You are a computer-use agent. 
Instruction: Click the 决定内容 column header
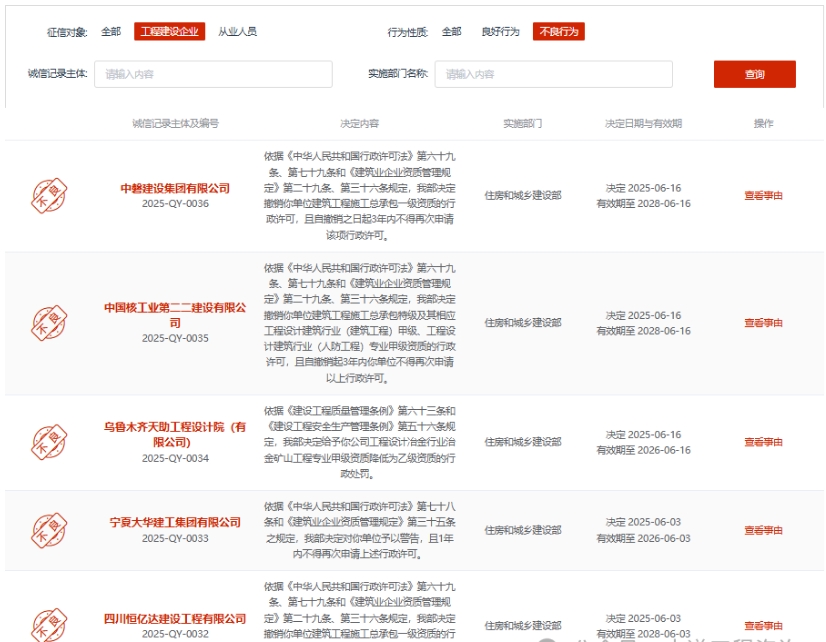click(x=360, y=123)
